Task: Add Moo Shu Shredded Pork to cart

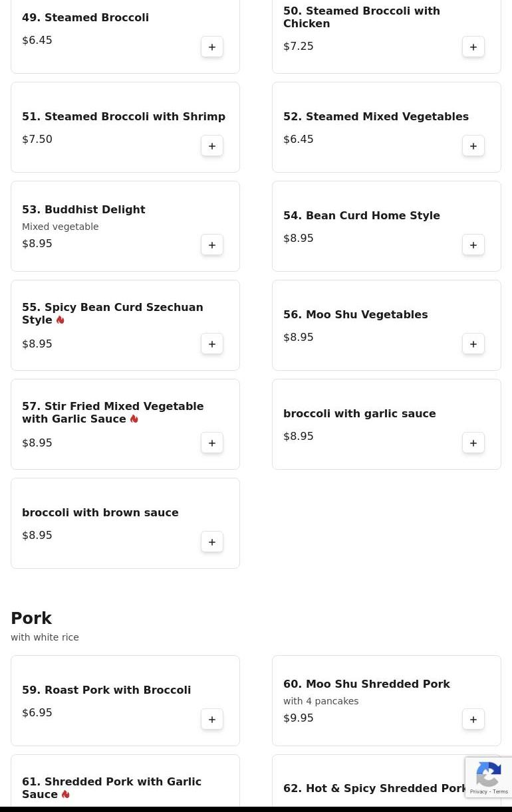Action: tap(473, 720)
